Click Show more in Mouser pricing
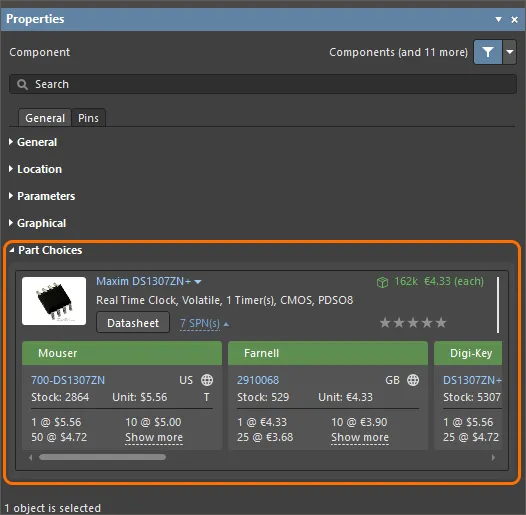The image size is (526, 515). coord(154,437)
